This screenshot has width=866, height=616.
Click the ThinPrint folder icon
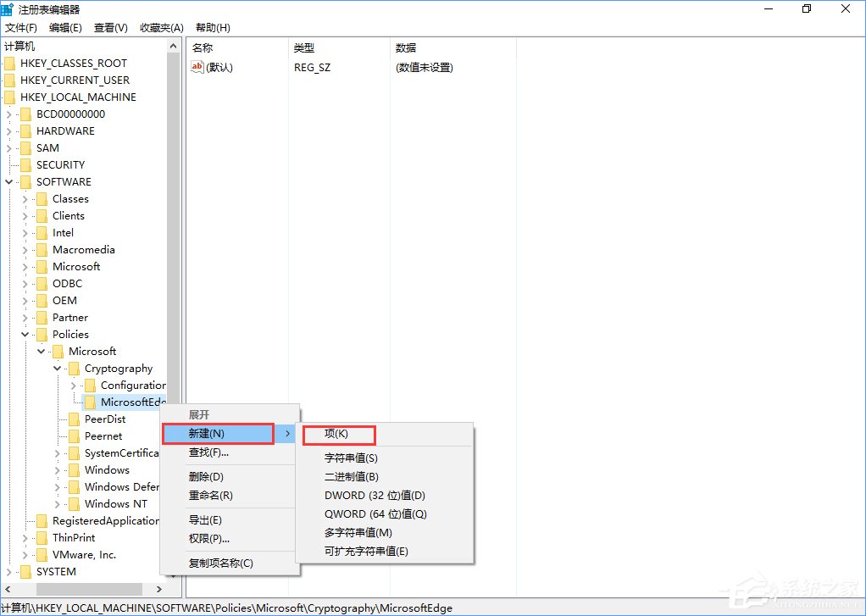[x=43, y=537]
